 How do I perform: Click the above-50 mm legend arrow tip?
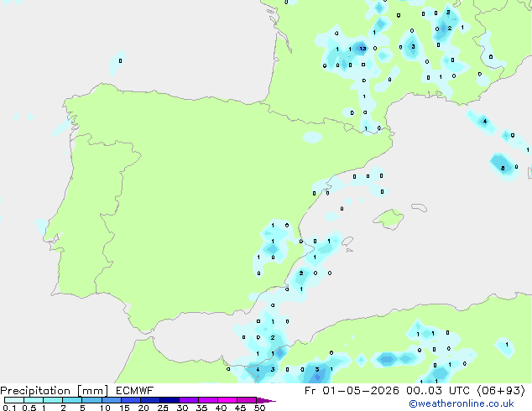coord(266,400)
